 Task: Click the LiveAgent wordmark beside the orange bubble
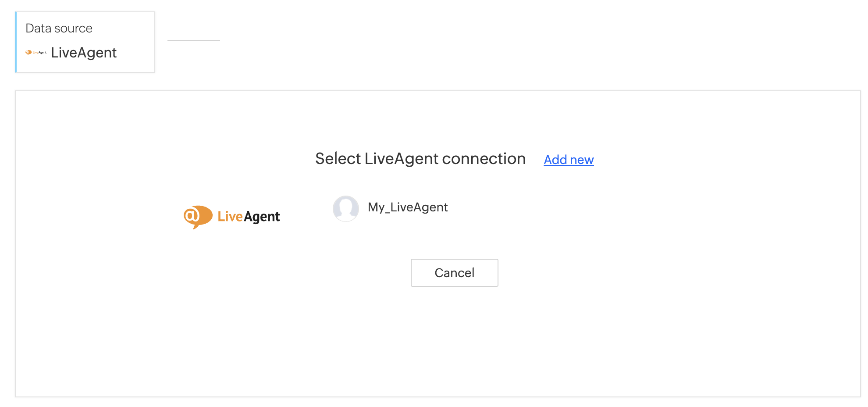249,217
